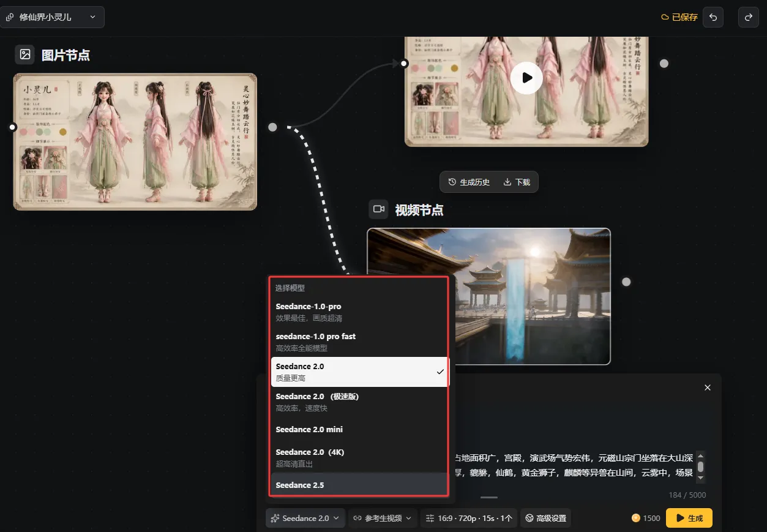The image size is (767, 532).
Task: Choose Seedance 2.5 model
Action: (359, 484)
